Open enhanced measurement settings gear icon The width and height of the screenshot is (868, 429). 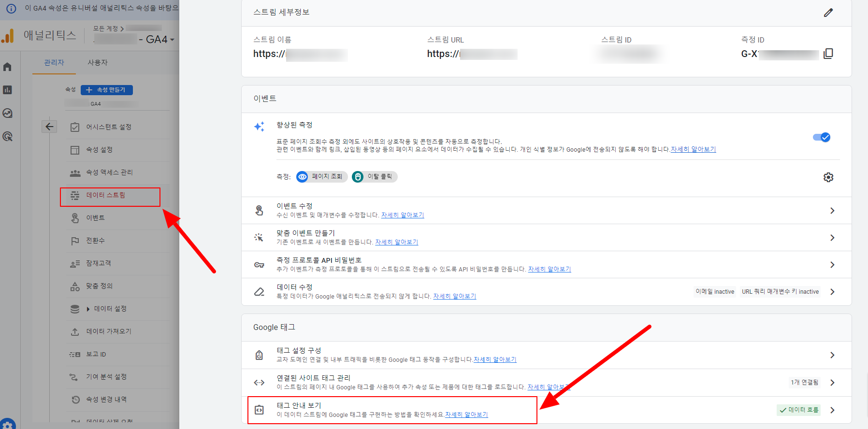click(x=828, y=177)
